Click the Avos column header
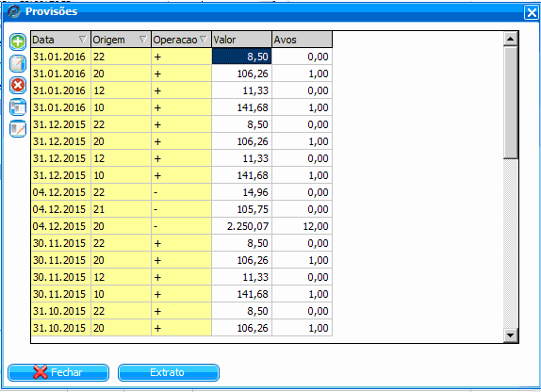The height and width of the screenshot is (392, 541). pyautogui.click(x=302, y=40)
